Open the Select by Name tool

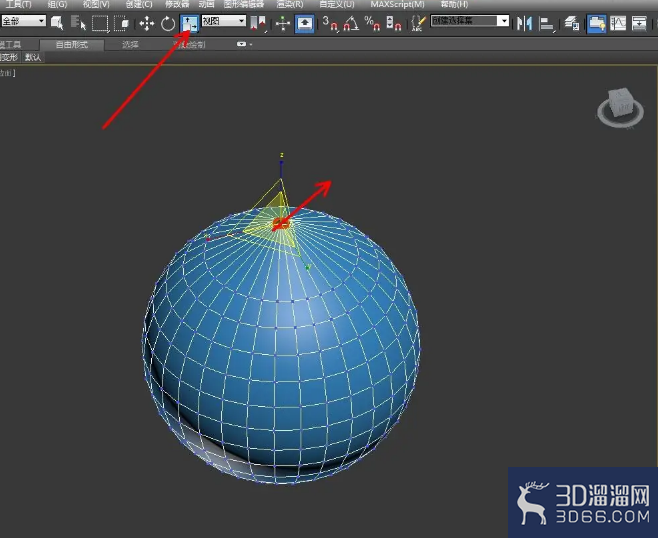[78, 23]
